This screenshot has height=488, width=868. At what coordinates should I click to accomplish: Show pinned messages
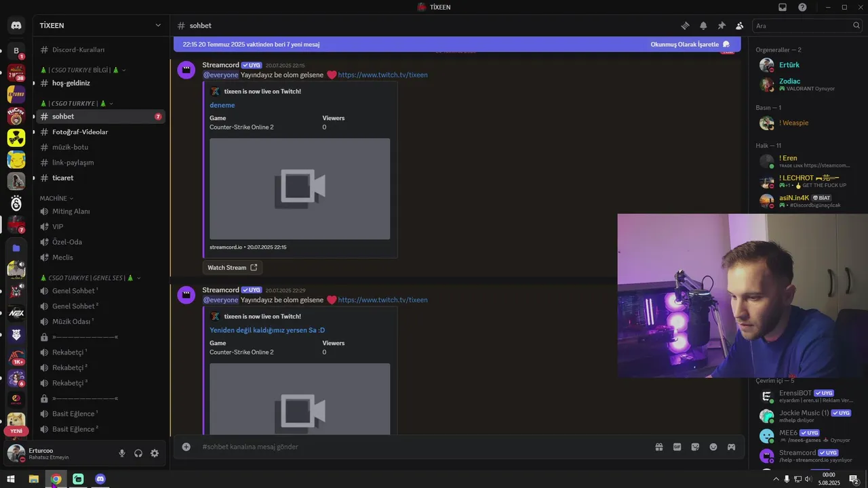[722, 26]
